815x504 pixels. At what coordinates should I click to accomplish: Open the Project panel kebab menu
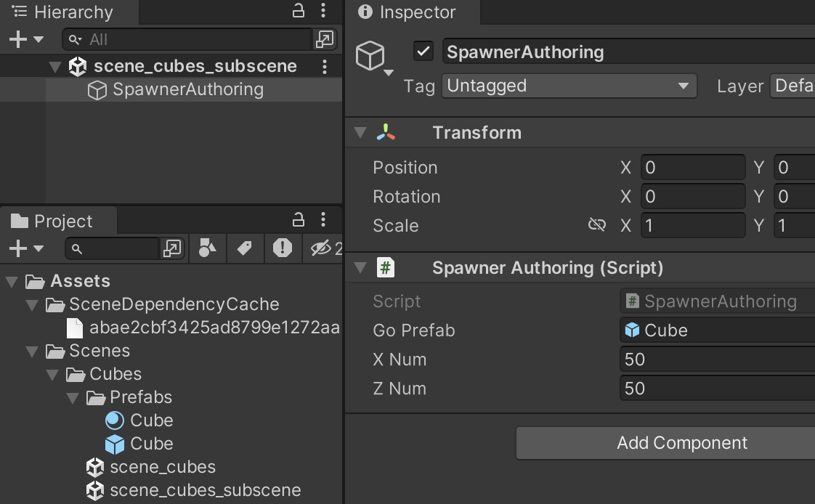pyautogui.click(x=323, y=220)
